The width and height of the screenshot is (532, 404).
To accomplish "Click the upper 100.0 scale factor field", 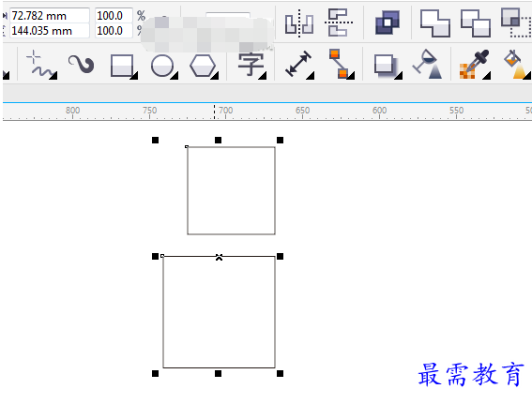I will (114, 16).
